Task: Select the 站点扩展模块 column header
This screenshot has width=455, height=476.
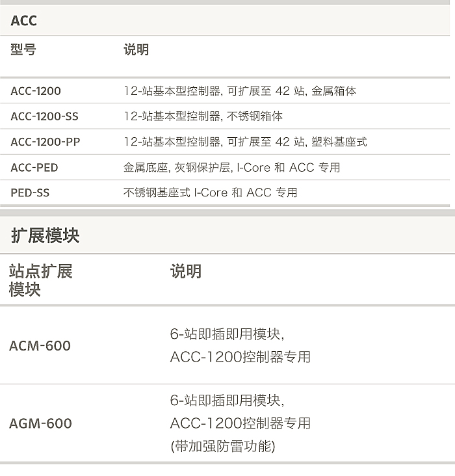Action: [40, 280]
